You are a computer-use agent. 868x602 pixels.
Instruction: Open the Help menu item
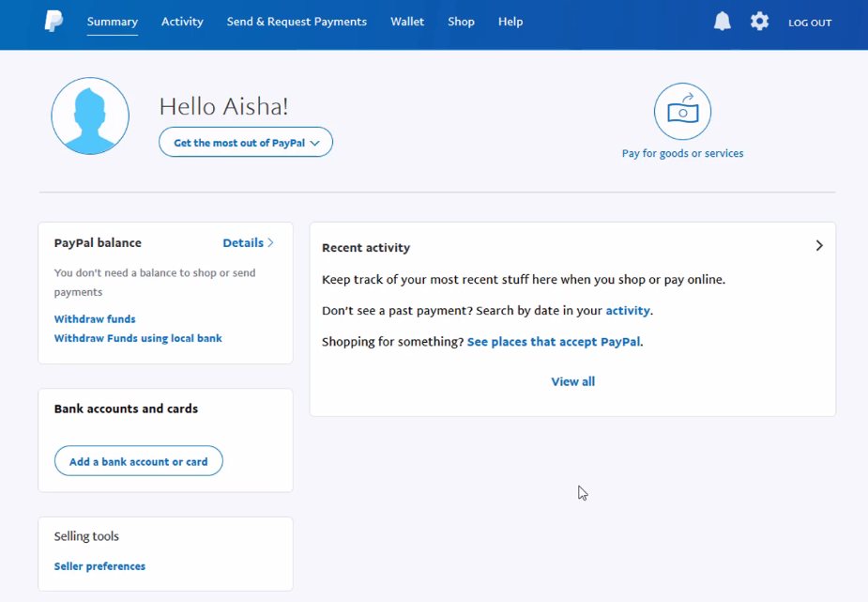click(x=510, y=22)
